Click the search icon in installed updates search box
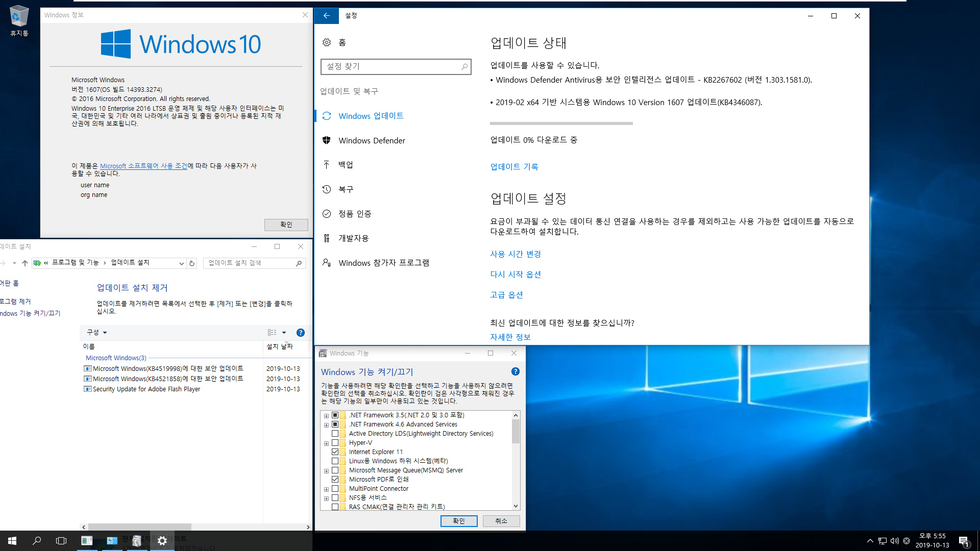Image resolution: width=980 pixels, height=551 pixels. click(299, 263)
